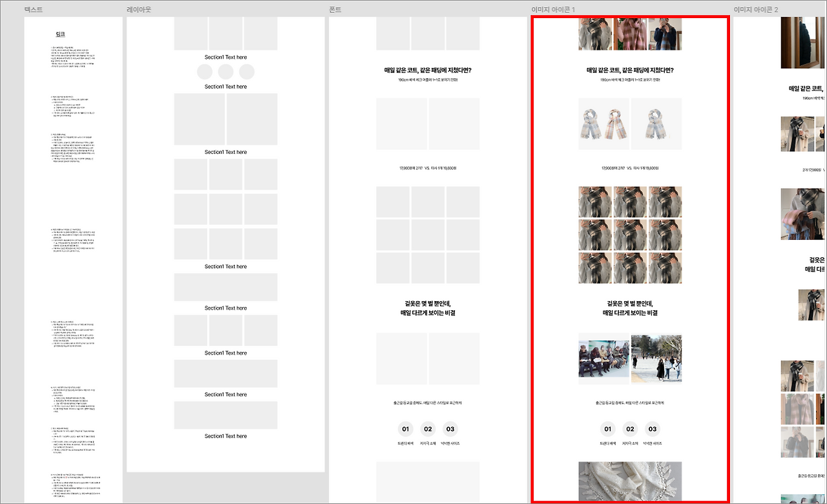Screen dimensions: 827x504
Task: Select the '저자극 소재' label in 폰트 frame
Action: click(x=428, y=444)
